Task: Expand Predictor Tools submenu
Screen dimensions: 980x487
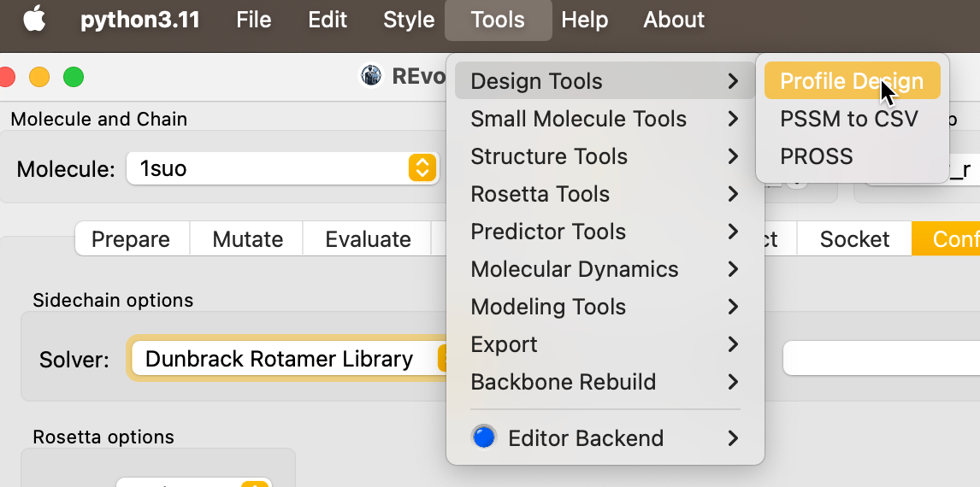Action: point(605,231)
